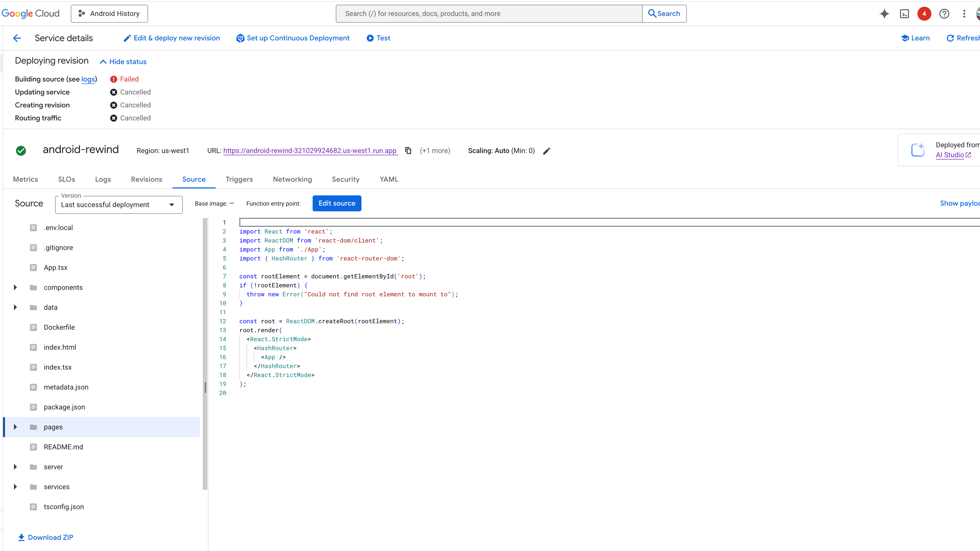Switch to the SLOs tab

coord(67,179)
